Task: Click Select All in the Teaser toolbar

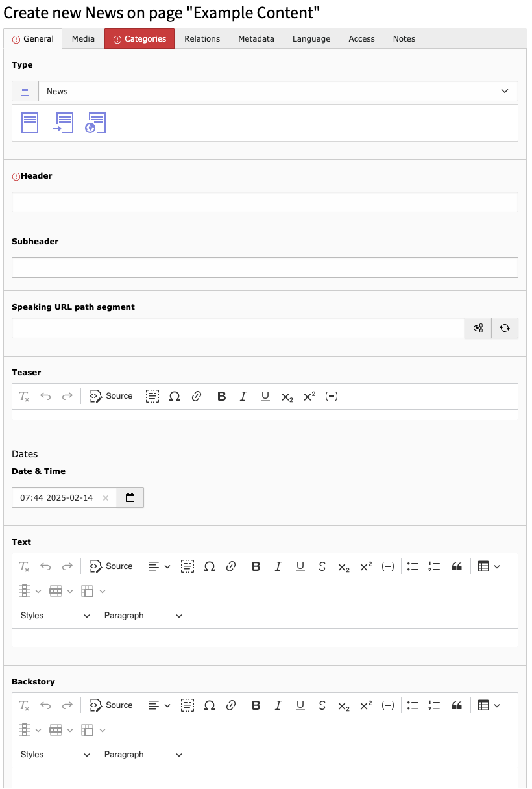Action: 152,396
